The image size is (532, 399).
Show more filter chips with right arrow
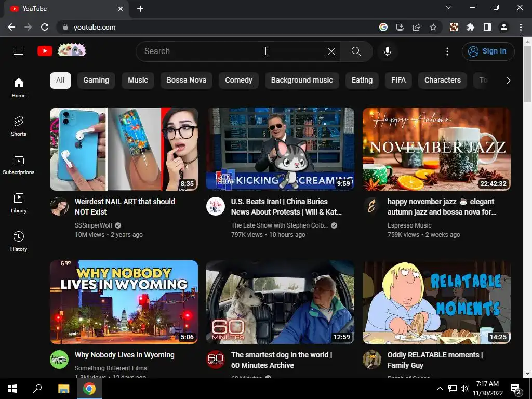click(x=508, y=81)
